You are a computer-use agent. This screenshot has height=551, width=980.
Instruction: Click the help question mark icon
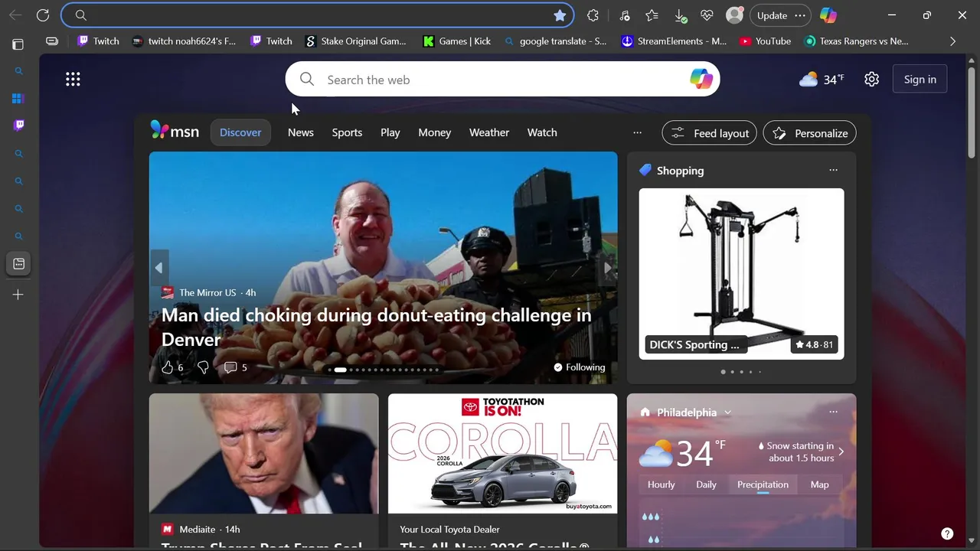(x=947, y=533)
